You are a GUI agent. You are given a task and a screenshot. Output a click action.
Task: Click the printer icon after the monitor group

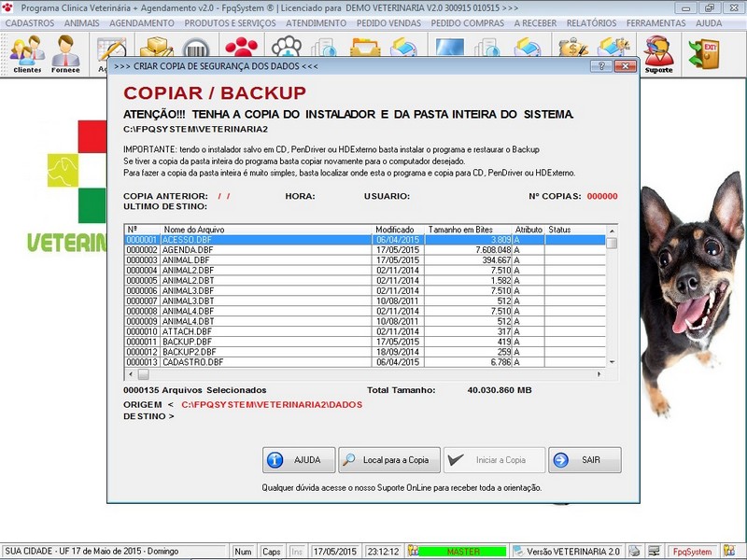[528, 48]
